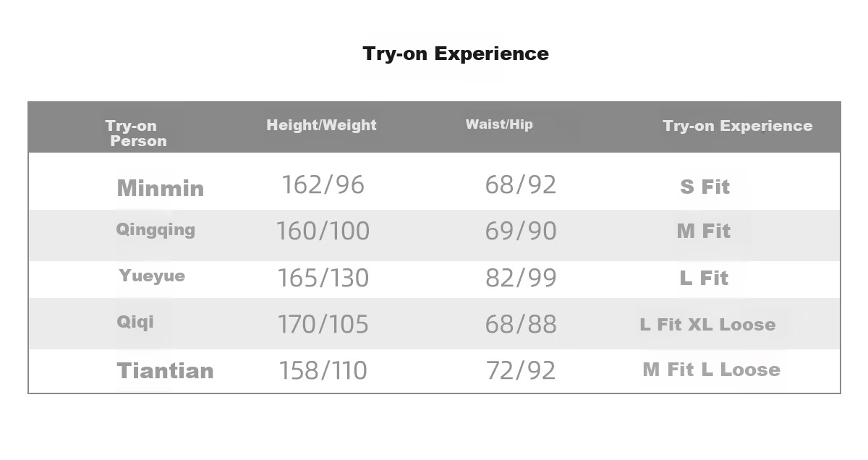Screen dimensions: 868x460
Task: Select the name Qingqing
Action: tap(156, 230)
